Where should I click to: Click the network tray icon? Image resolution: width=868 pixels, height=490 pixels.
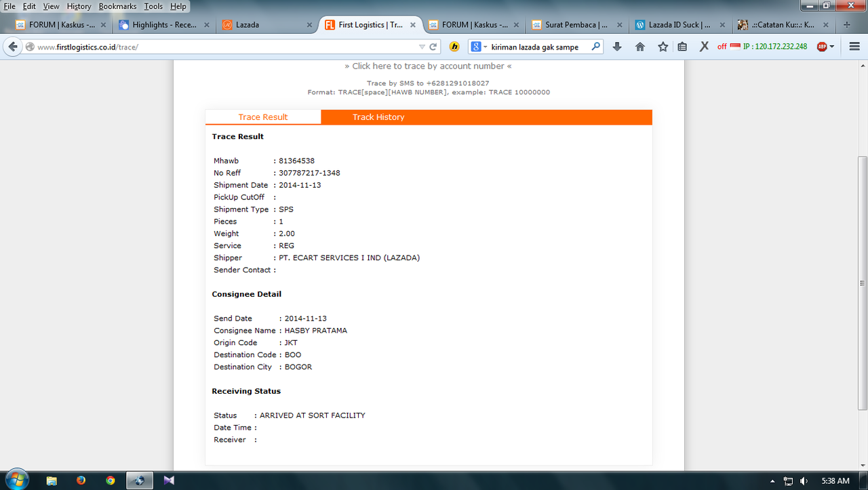coord(788,481)
